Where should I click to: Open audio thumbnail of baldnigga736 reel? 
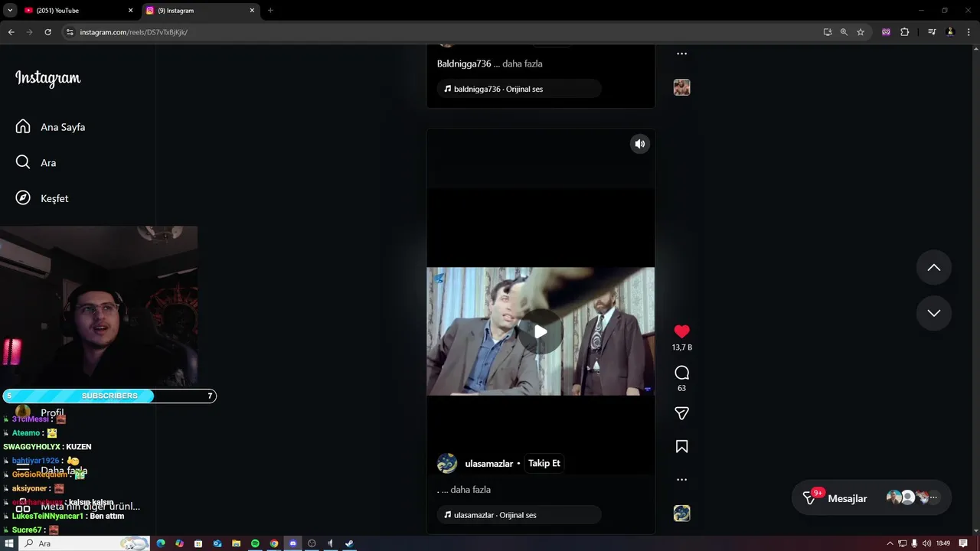[681, 87]
